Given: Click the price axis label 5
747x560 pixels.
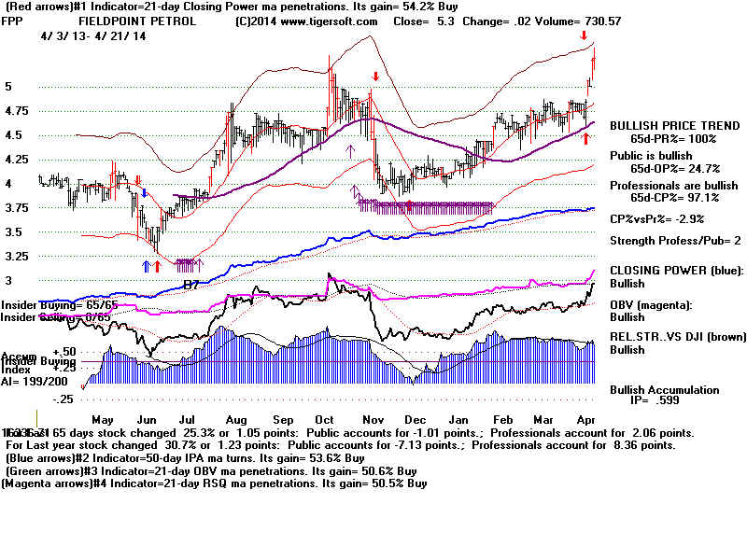Looking at the screenshot, I should tap(8, 87).
